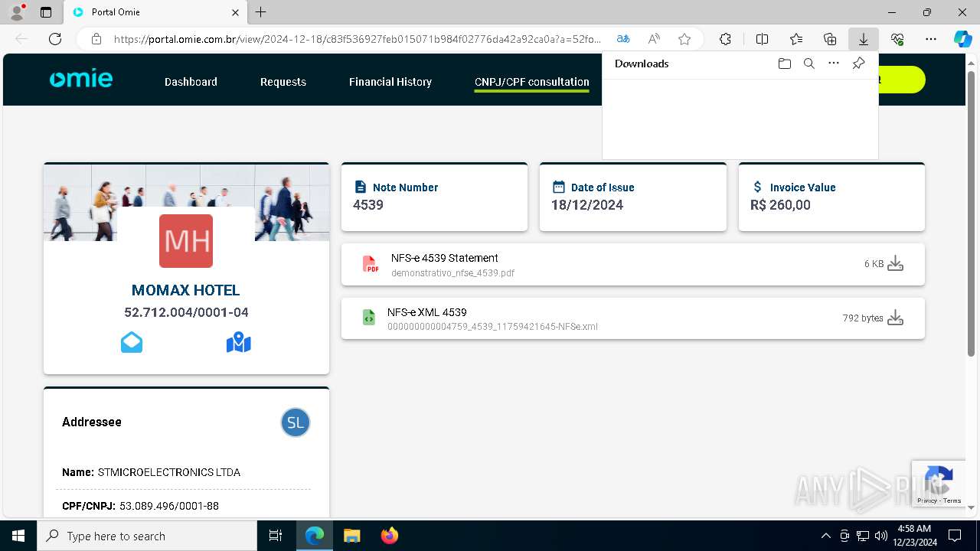Open File Explorer from taskbar
The image size is (980, 551).
point(351,536)
